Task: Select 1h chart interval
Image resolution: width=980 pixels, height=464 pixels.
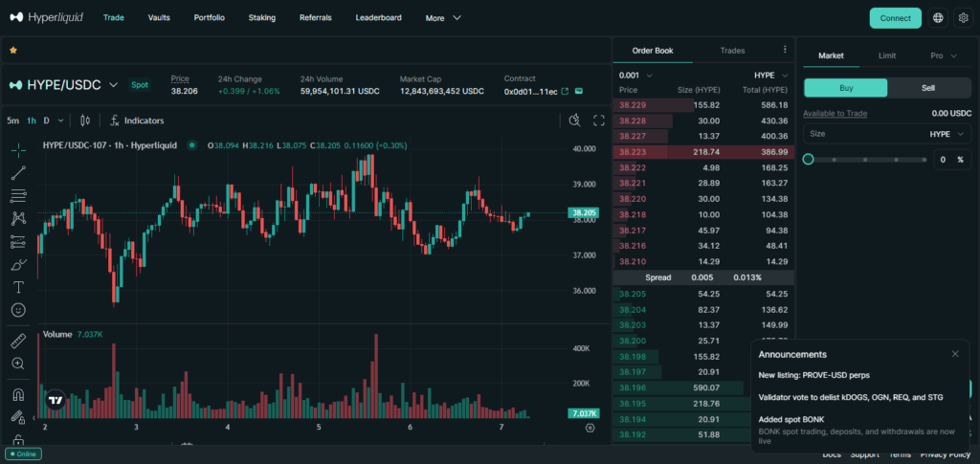Action: [x=32, y=121]
